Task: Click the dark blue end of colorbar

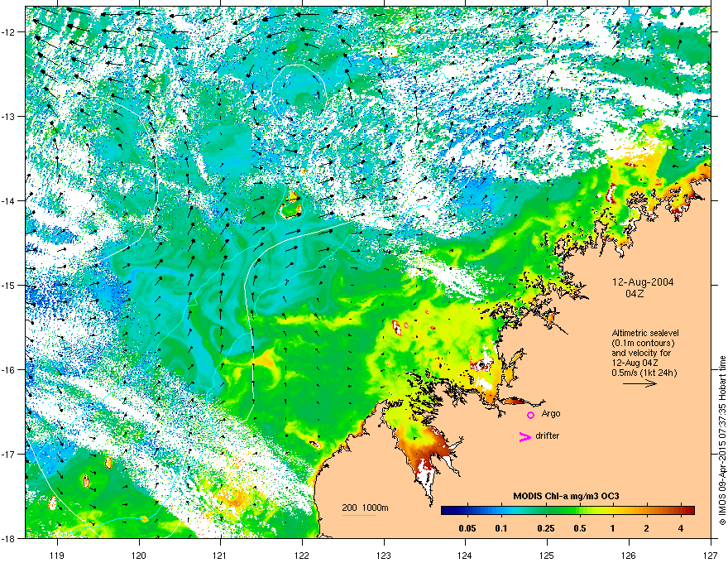Action: coord(447,511)
